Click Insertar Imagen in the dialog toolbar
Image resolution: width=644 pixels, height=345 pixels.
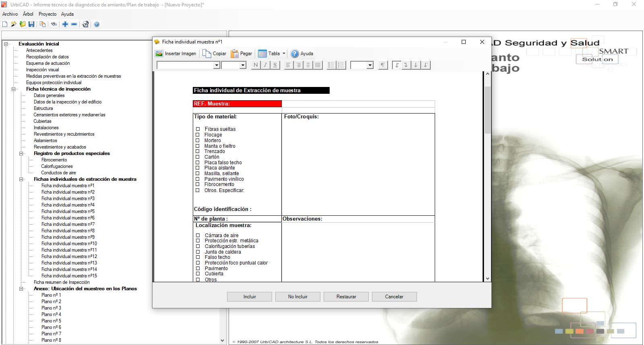(176, 54)
